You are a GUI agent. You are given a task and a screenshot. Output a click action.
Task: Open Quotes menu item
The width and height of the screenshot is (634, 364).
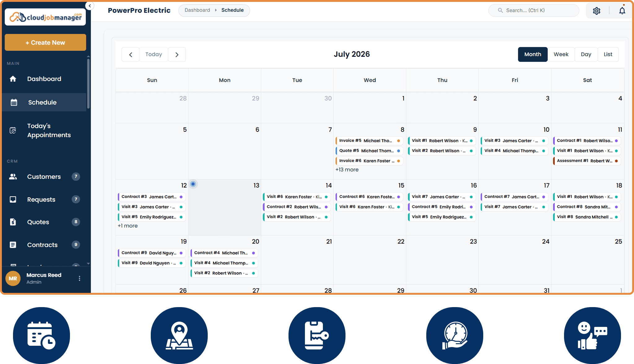pos(44,222)
